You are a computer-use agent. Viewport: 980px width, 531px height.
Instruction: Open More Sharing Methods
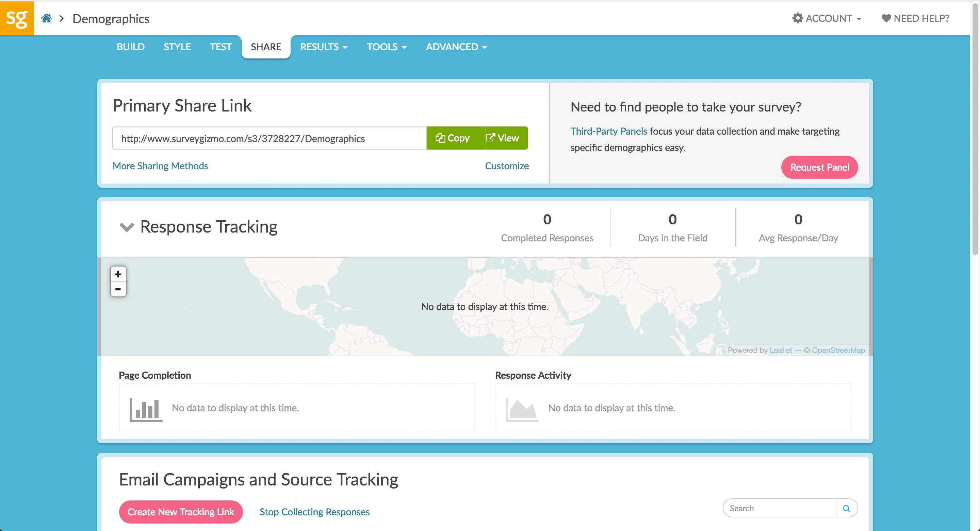tap(160, 166)
